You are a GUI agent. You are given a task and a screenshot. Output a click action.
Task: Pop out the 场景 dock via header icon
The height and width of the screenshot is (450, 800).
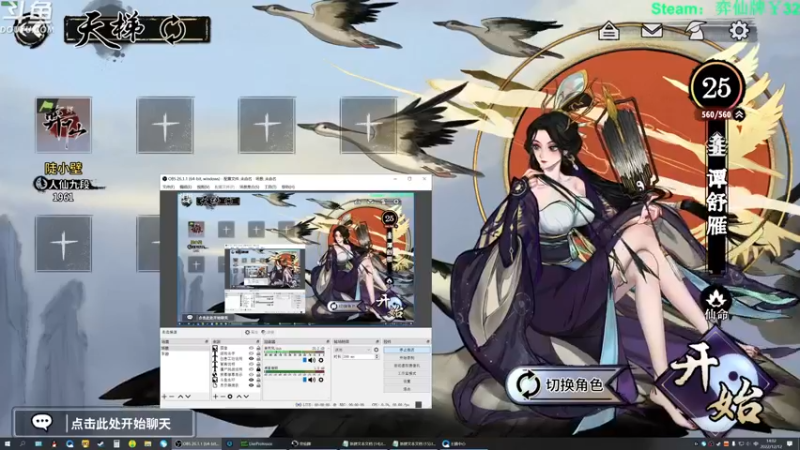point(207,341)
